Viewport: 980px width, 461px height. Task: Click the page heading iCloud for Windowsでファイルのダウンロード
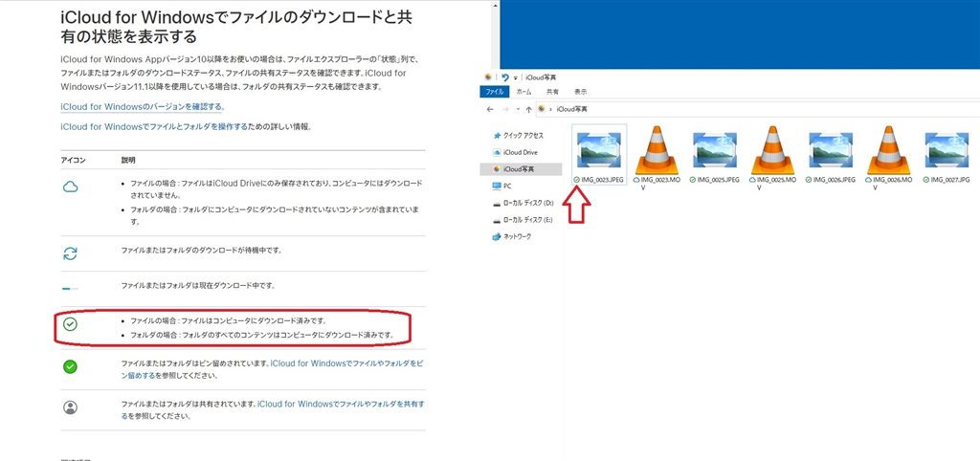point(236,26)
